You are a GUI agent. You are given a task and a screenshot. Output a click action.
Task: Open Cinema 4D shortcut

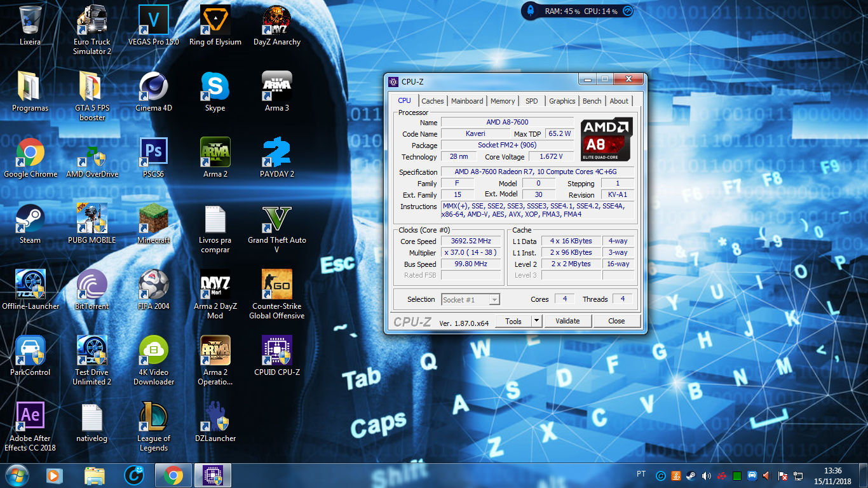coord(154,91)
